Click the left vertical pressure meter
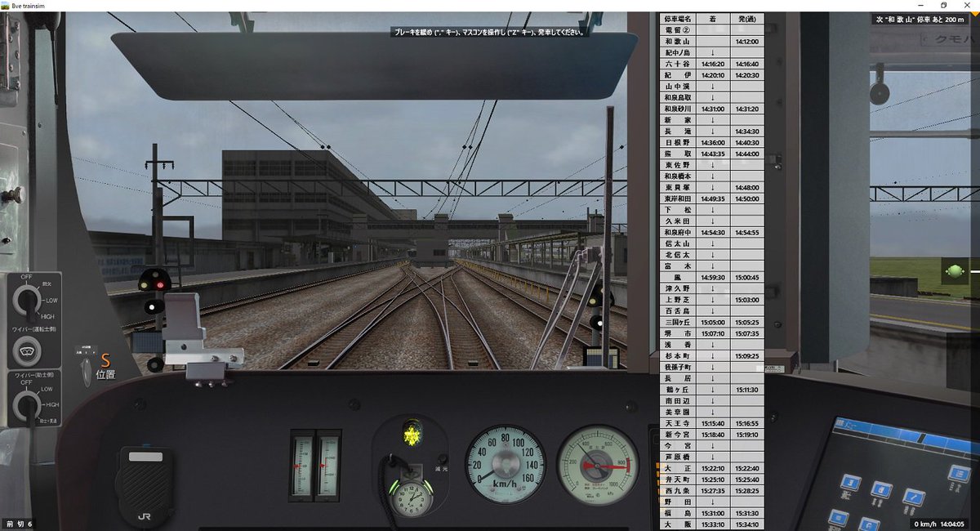 click(302, 466)
